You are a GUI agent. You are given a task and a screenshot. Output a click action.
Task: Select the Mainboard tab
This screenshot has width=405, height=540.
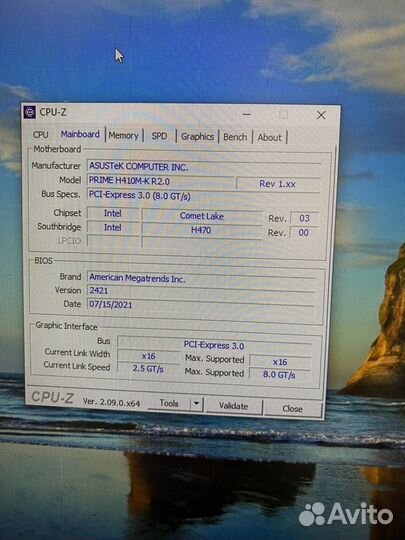tap(80, 134)
